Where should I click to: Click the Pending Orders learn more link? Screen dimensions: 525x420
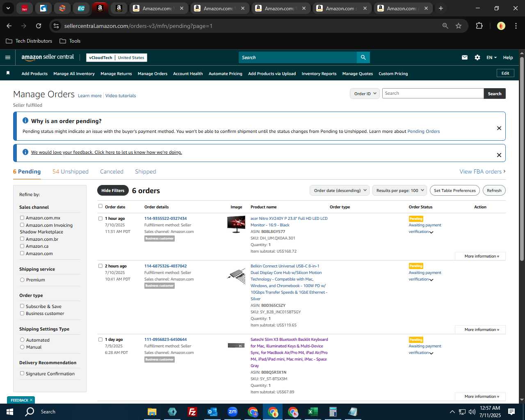(423, 131)
